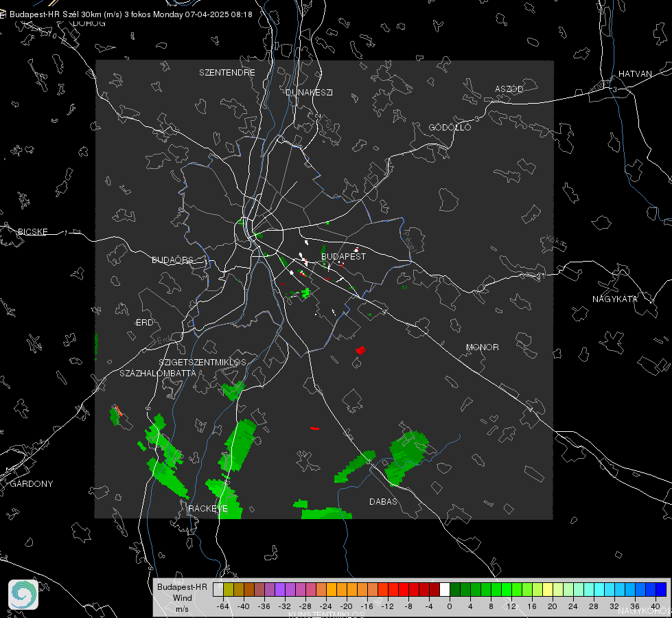Click the swirl weather service logo
The image size is (672, 618).
[x=23, y=595]
